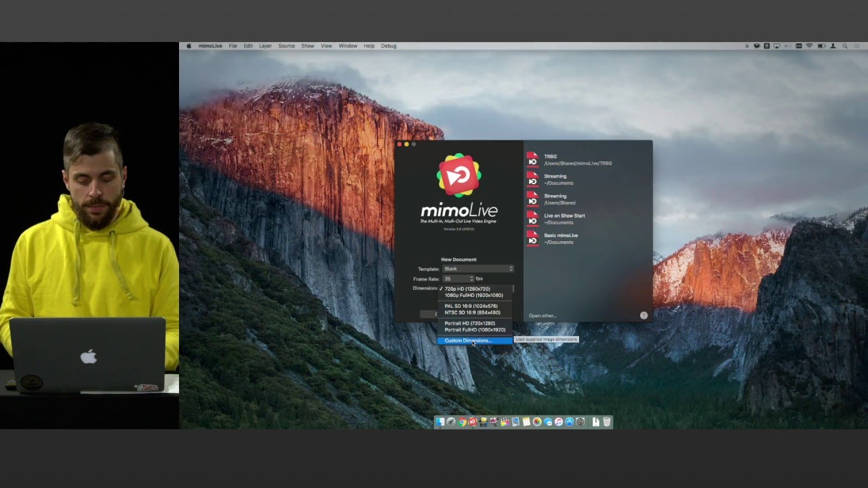Open the Help menu
The image size is (868, 488).
click(369, 46)
